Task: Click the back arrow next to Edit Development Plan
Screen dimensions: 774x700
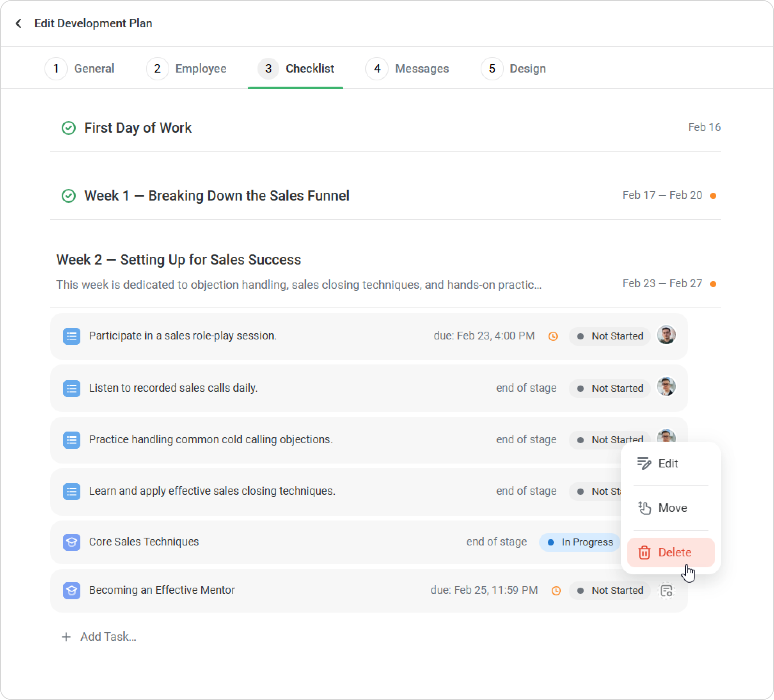Action: (x=18, y=23)
